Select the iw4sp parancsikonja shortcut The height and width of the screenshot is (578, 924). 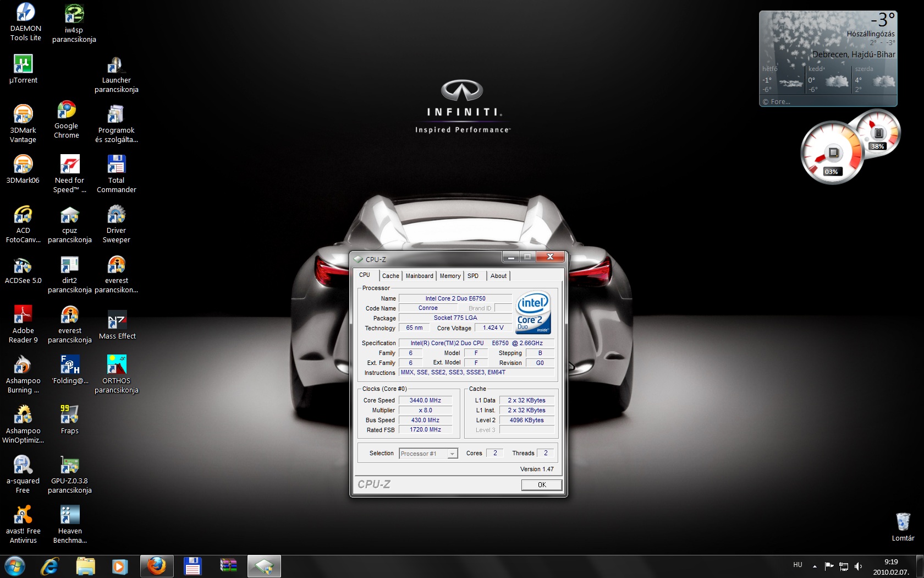pyautogui.click(x=74, y=23)
